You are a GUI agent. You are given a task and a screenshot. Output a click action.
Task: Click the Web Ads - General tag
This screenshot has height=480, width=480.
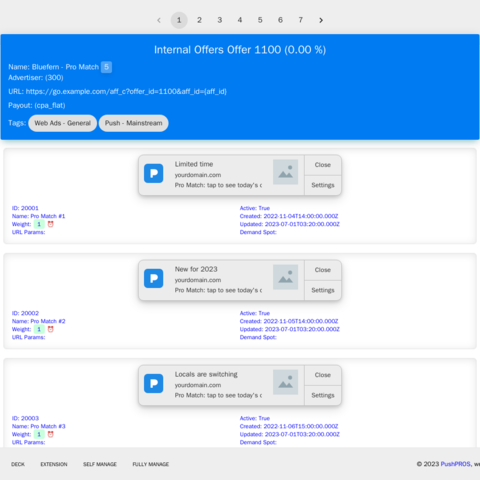tap(63, 123)
